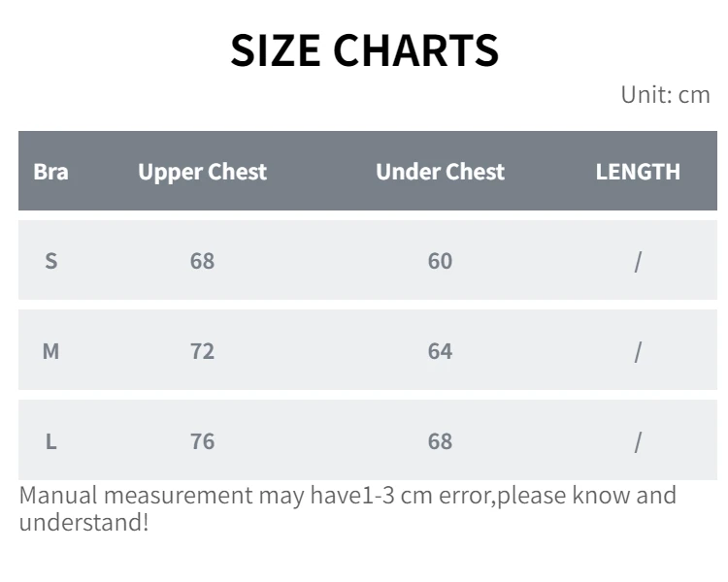728x582 pixels.
Task: Click upper chest value 76
Action: [x=203, y=441]
